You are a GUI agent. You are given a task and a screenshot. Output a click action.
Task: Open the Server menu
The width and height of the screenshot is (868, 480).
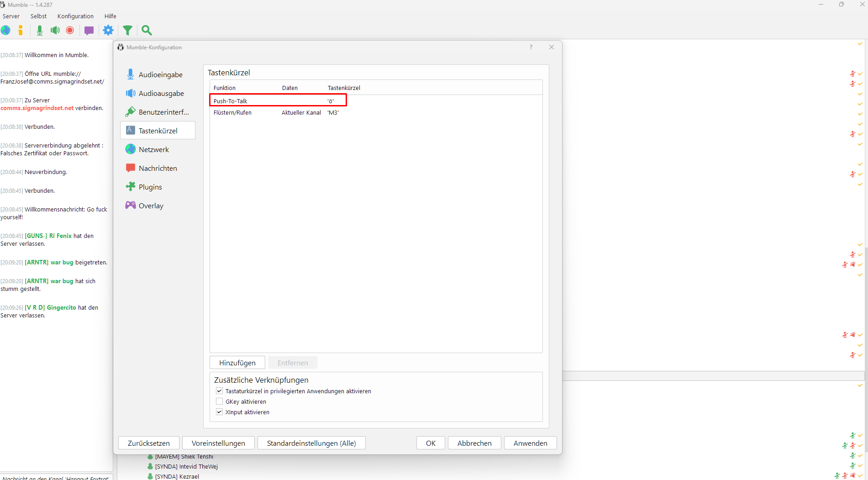tap(11, 16)
